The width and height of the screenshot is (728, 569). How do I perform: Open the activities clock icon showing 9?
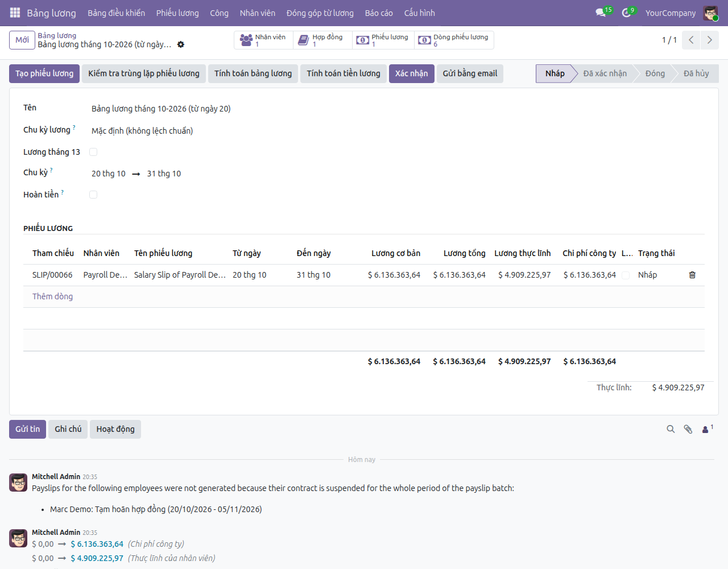[628, 13]
